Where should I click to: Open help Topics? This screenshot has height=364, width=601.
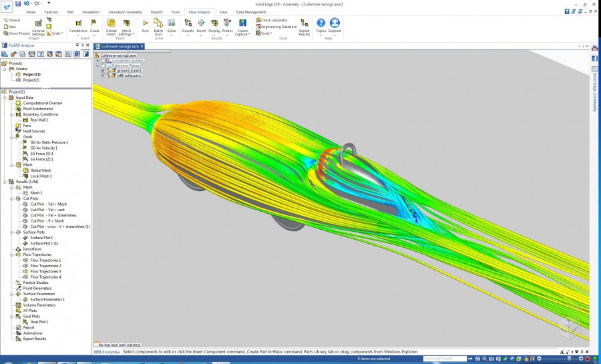point(321,26)
